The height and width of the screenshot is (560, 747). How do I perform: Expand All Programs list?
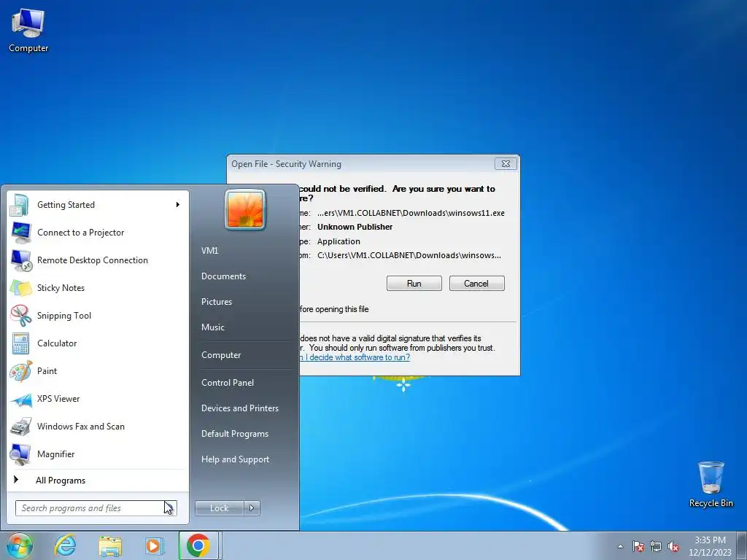pyautogui.click(x=61, y=481)
